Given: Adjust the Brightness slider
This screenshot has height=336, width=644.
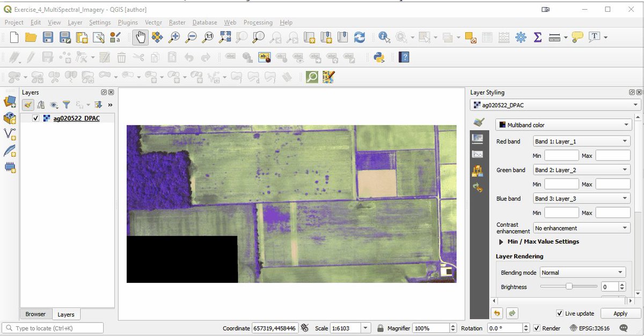Looking at the screenshot, I should [x=569, y=287].
